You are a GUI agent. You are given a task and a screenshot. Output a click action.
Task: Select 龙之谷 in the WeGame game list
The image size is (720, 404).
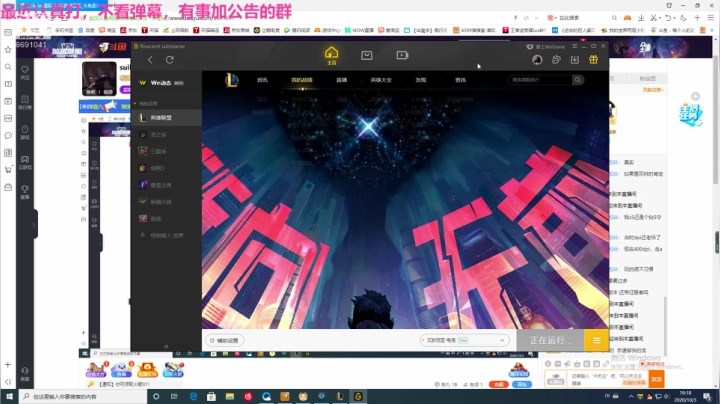166,135
